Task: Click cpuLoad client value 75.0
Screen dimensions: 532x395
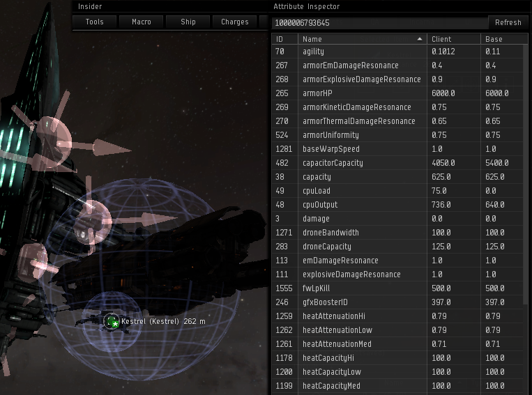Action: (439, 191)
